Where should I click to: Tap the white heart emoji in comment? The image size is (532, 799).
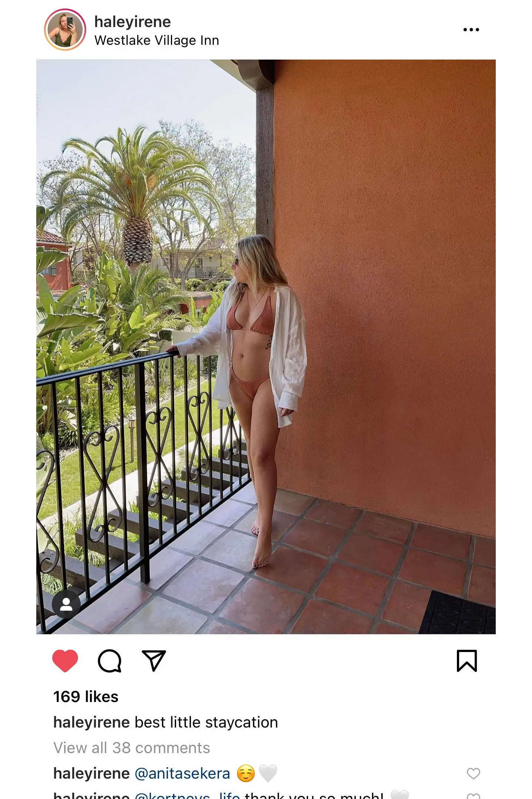pos(268,773)
